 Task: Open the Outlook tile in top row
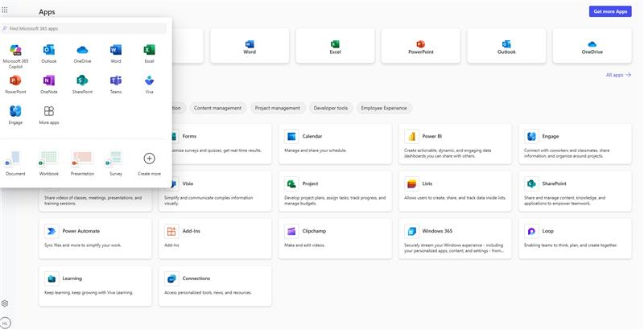point(506,46)
